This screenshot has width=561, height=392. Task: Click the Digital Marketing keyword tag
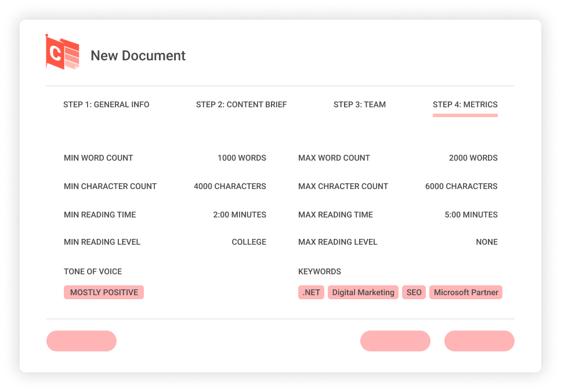click(363, 292)
